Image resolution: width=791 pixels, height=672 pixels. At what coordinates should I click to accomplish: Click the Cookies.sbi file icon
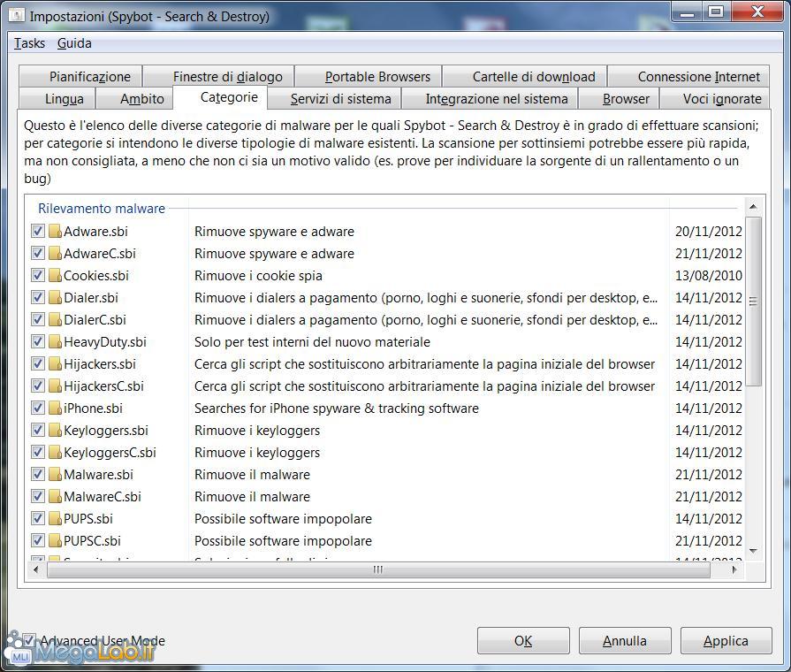coord(55,276)
